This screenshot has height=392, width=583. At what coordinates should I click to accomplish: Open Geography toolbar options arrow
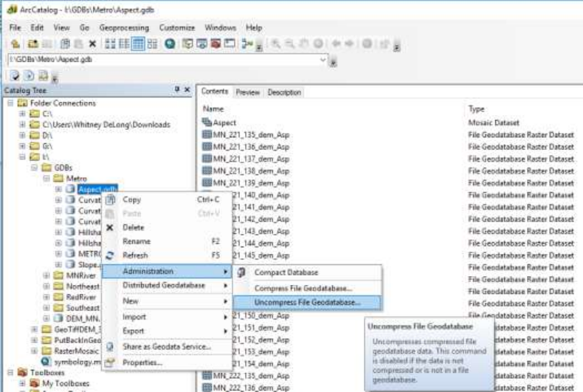click(397, 47)
